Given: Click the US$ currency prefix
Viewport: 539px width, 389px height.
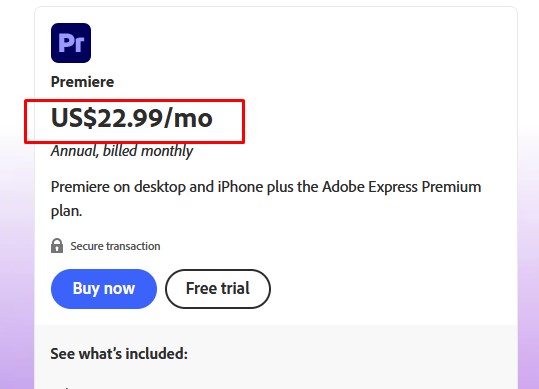Looking at the screenshot, I should (74, 118).
